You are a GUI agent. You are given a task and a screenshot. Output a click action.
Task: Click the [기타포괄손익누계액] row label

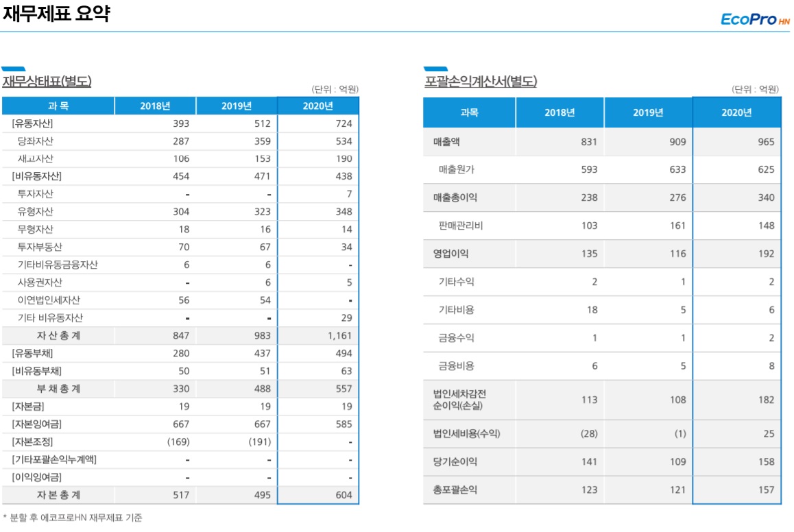point(54,459)
